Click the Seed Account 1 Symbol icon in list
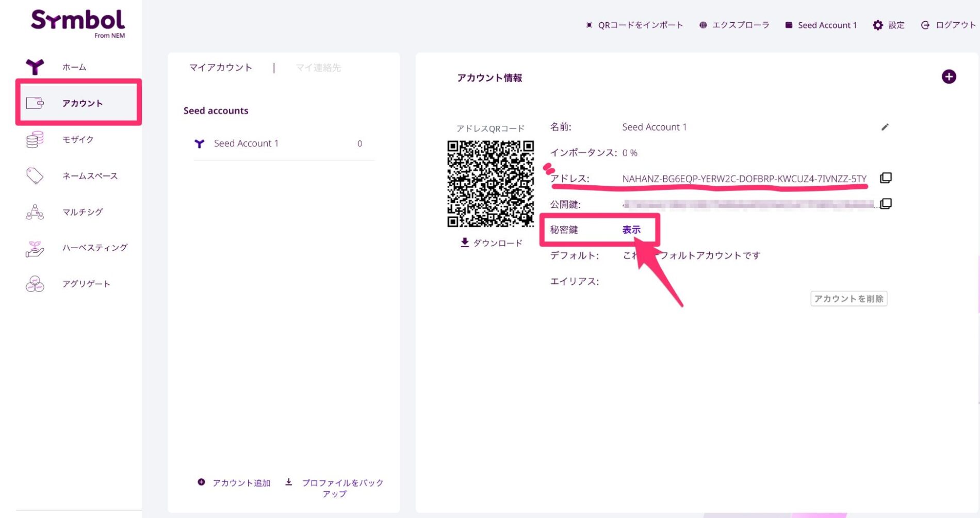The image size is (980, 518). 200,143
